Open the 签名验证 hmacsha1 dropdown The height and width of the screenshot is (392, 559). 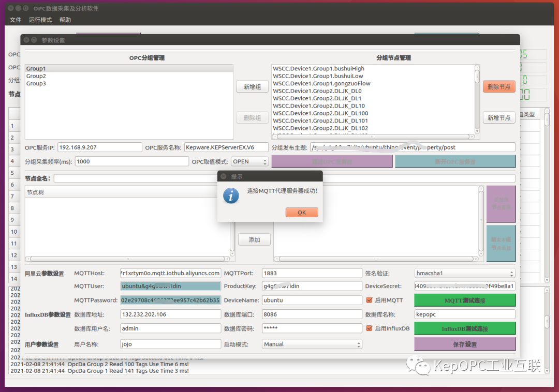pos(465,273)
